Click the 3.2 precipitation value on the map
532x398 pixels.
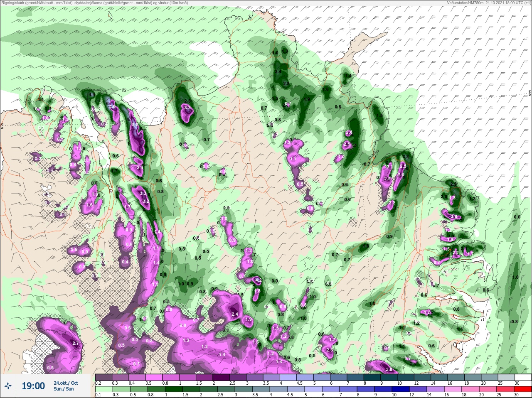tap(145, 201)
